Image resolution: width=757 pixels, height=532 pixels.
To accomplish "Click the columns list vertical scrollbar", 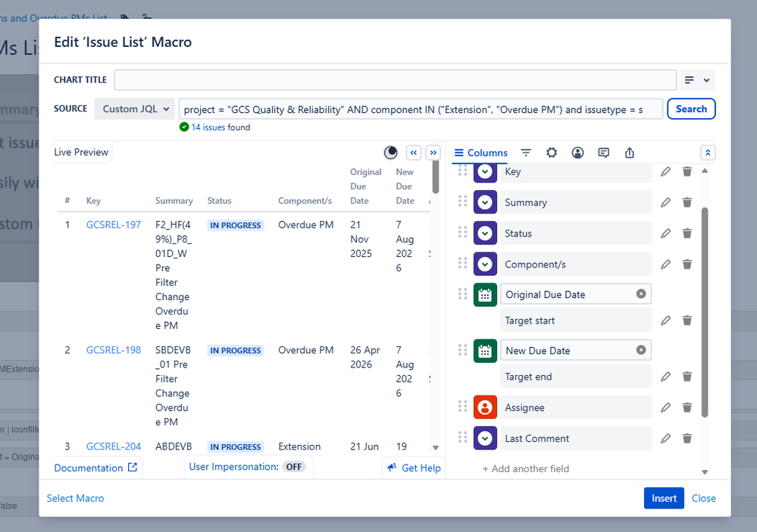I will coord(705,312).
